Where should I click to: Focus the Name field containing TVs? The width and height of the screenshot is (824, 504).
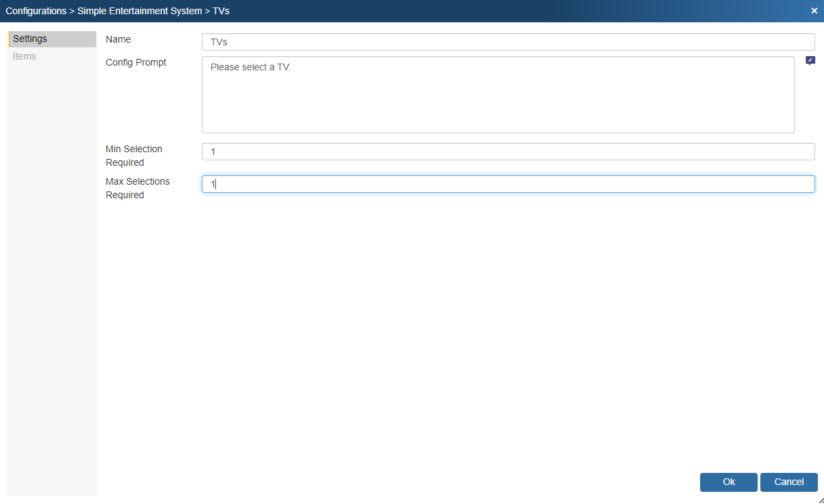click(508, 42)
